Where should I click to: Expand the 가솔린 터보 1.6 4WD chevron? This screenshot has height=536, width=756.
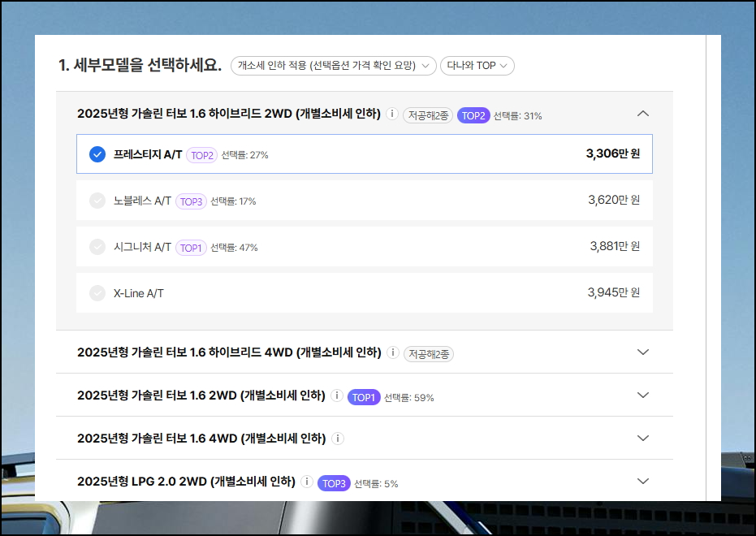pyautogui.click(x=643, y=439)
